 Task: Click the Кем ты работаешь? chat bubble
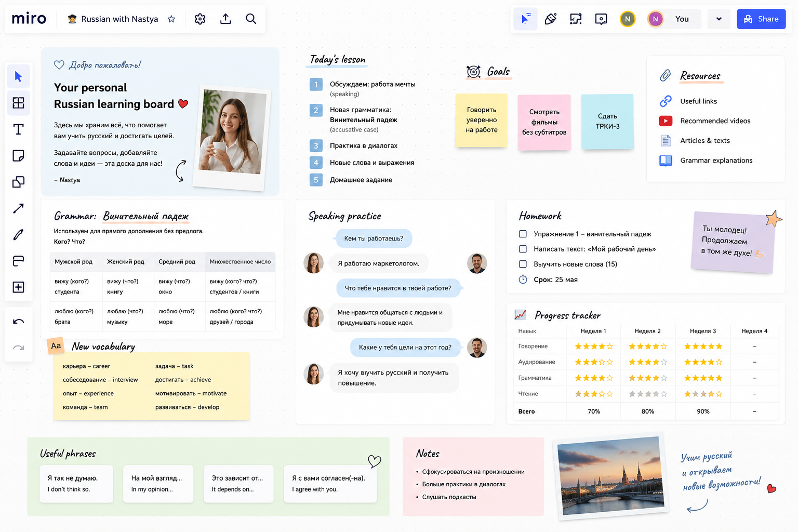pyautogui.click(x=373, y=238)
